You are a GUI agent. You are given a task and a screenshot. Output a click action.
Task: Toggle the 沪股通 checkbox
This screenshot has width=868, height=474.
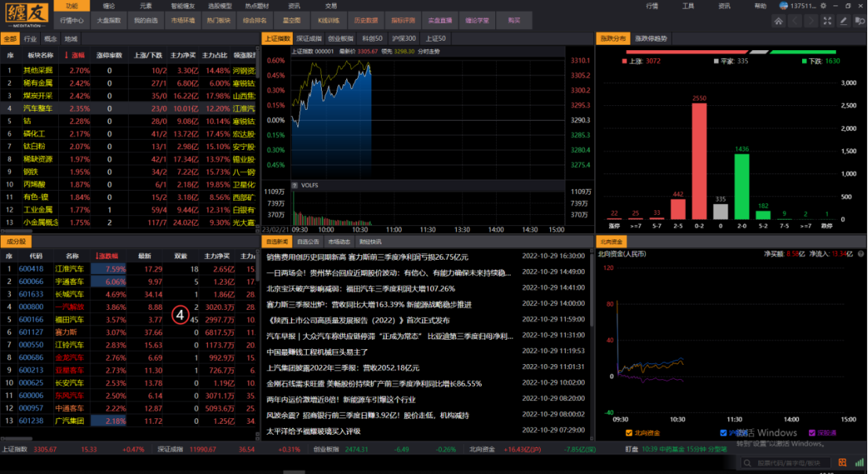pos(723,432)
